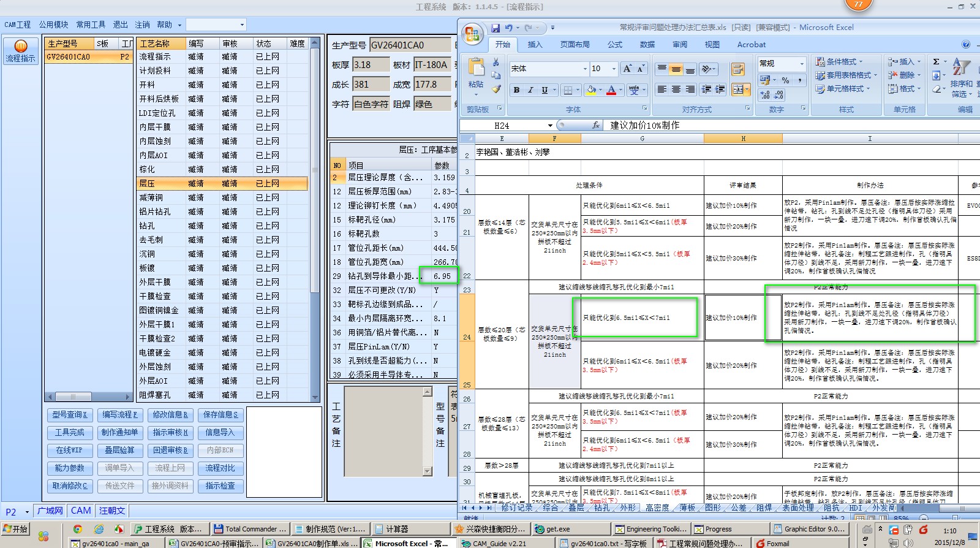Click the 叠层验算 button
This screenshot has width=980, height=548.
(x=120, y=451)
